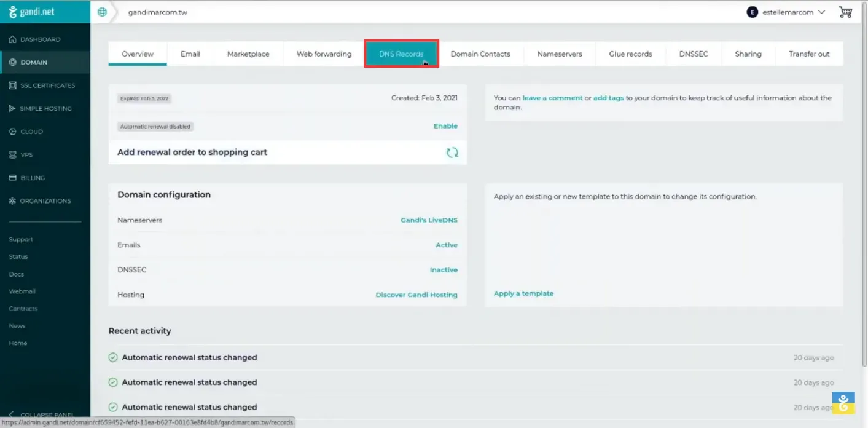The height and width of the screenshot is (428, 868).
Task: Open the News link
Action: click(17, 326)
